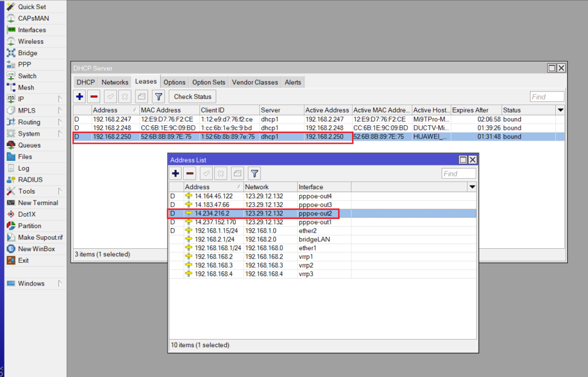Click the filter funnel icon in DHCP Server
The width and height of the screenshot is (588, 377).
[159, 97]
